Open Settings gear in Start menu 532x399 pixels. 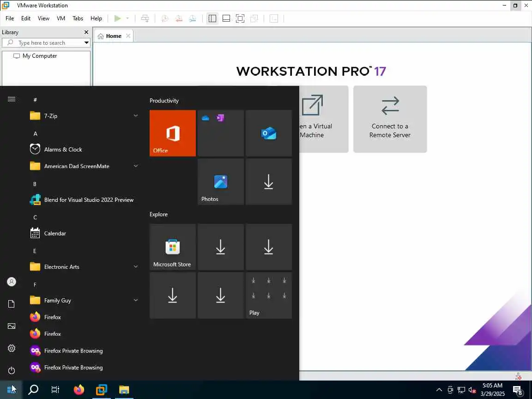(x=12, y=348)
